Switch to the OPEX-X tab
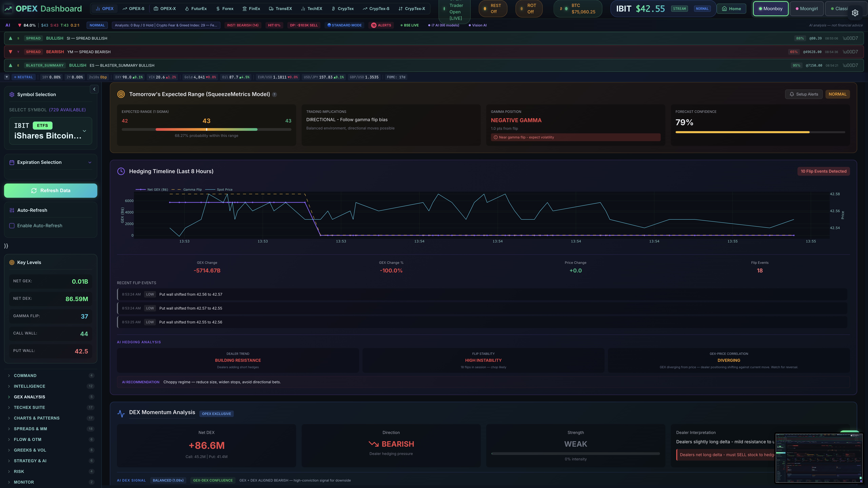This screenshot has height=488, width=868. [165, 9]
